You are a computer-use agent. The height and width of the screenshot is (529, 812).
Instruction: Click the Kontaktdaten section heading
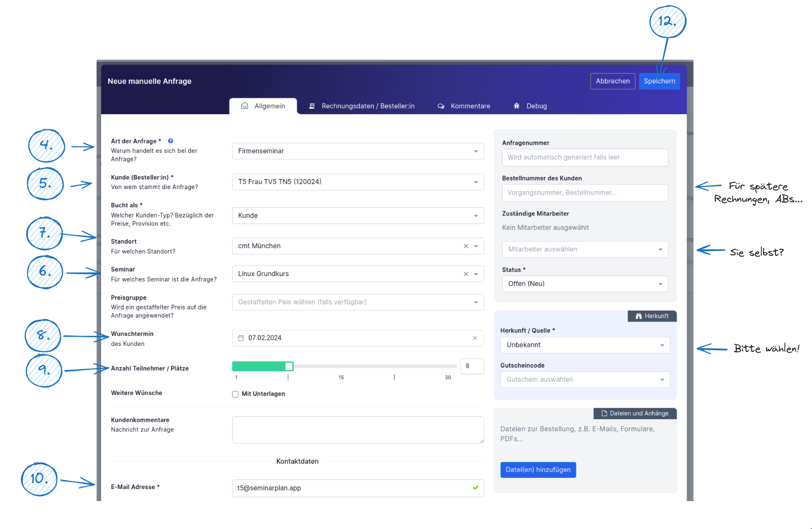pos(297,462)
